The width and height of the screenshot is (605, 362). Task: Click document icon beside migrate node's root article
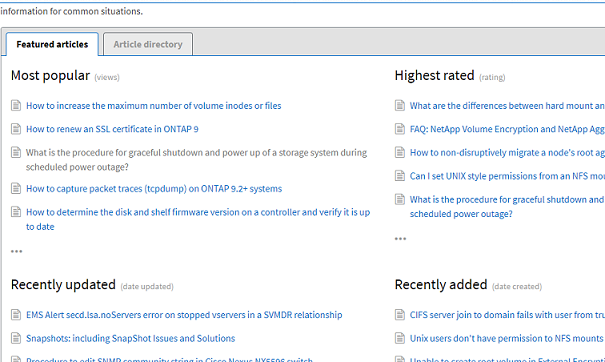(400, 152)
